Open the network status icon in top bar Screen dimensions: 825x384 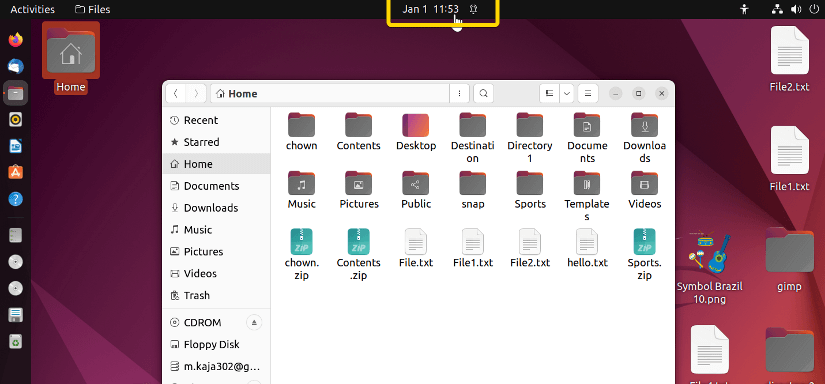pos(778,9)
